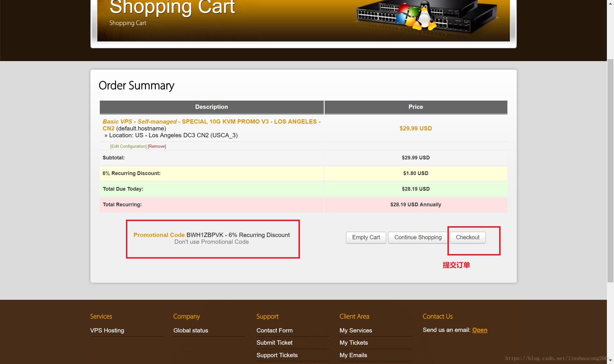Open My Emails footer link
Screen dimensions: 614x364
pyautogui.click(x=353, y=355)
